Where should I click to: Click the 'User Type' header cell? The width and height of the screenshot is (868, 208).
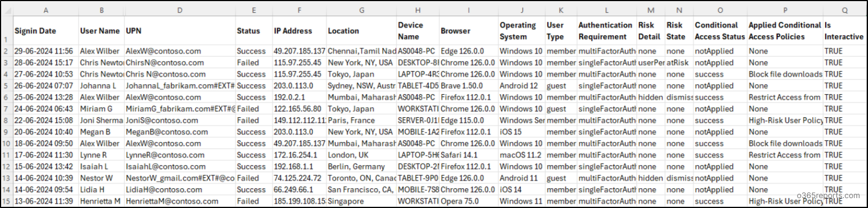561,31
